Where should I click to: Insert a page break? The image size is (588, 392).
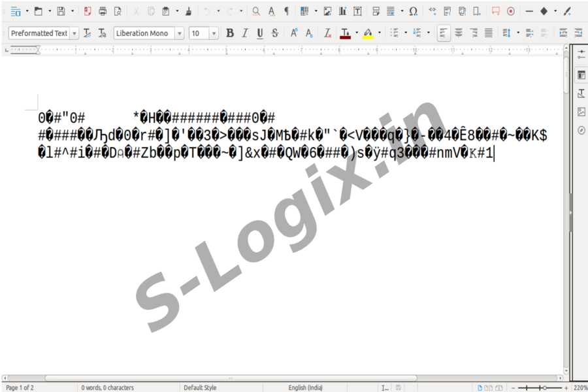pyautogui.click(x=376, y=11)
